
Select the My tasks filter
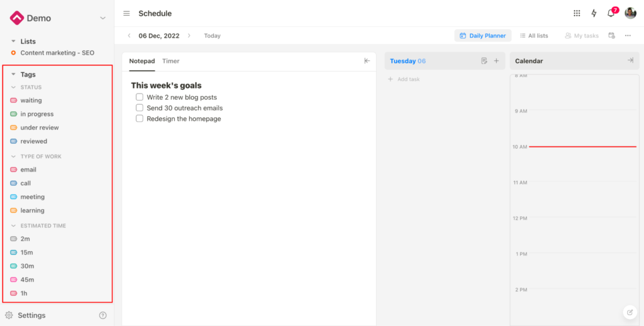[x=582, y=36]
